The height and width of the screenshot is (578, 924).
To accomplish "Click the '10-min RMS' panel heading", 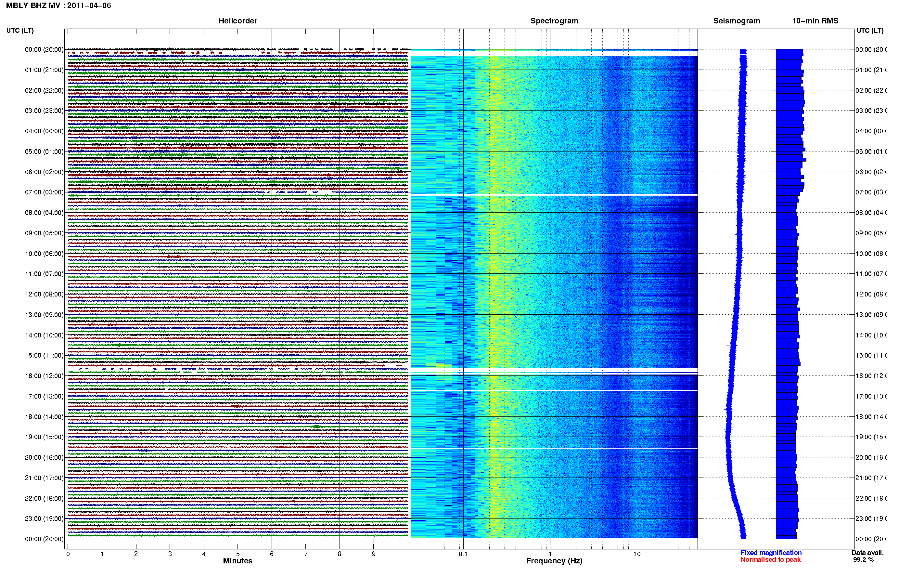I will pos(815,21).
